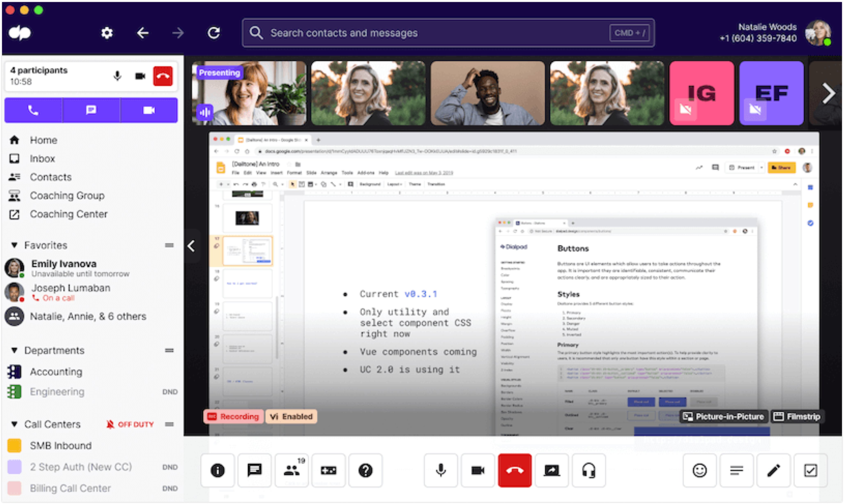The width and height of the screenshot is (844, 504).
Task: End the meeting with red hang-up button
Action: pyautogui.click(x=515, y=470)
